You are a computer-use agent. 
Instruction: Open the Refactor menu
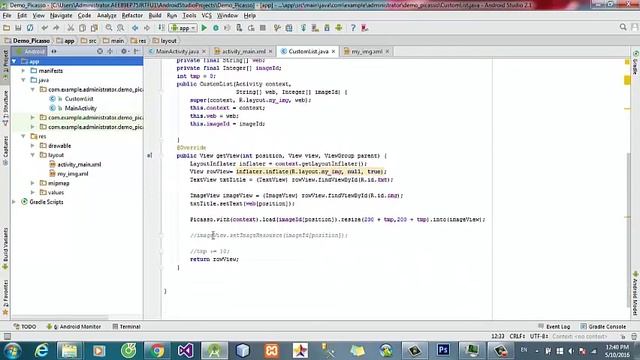tap(132, 16)
